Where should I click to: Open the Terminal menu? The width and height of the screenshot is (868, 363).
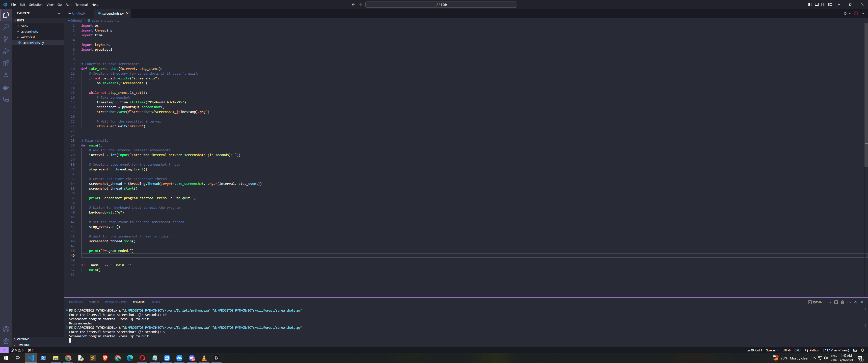81,4
